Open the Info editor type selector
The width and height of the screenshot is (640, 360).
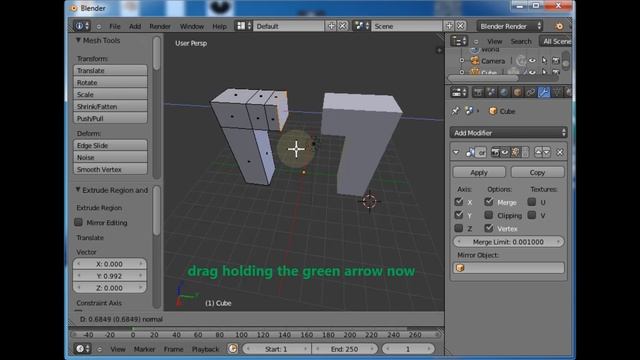coord(82,26)
